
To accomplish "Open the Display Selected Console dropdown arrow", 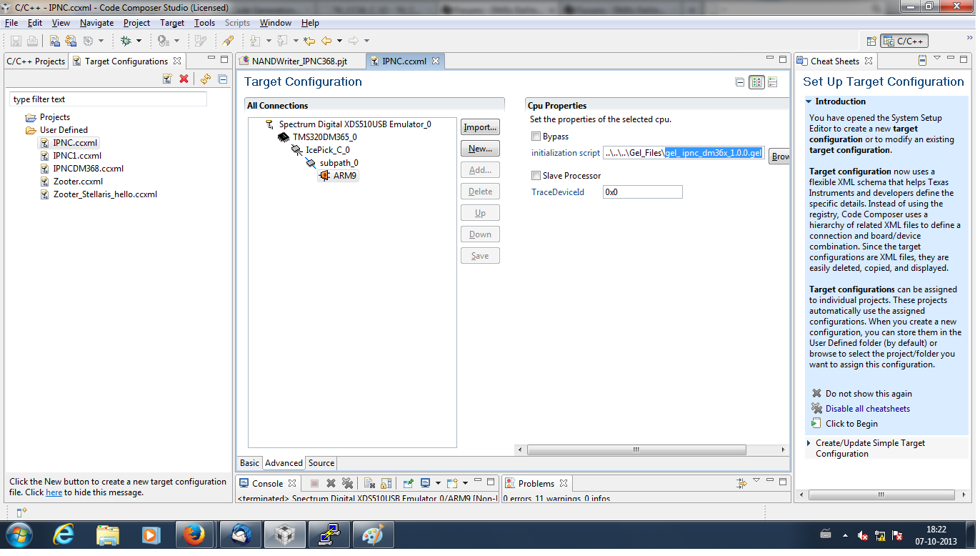I will tap(438, 483).
